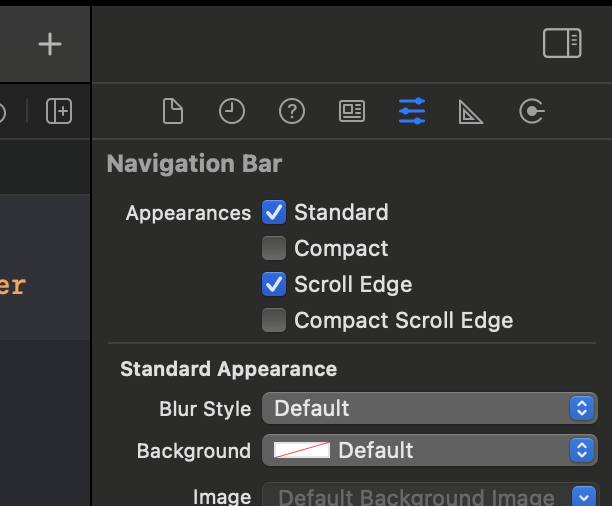Open the History inspector
Image resolution: width=612 pixels, height=506 pixels.
coord(232,111)
